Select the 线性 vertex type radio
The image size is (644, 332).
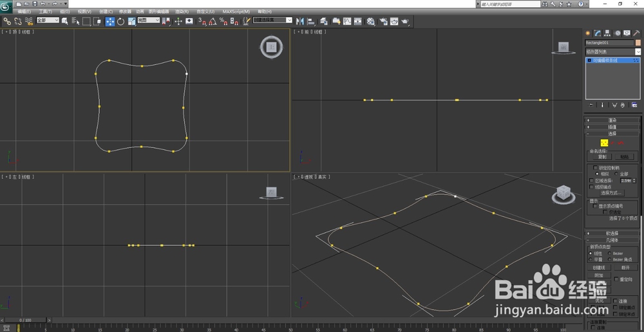[591, 254]
